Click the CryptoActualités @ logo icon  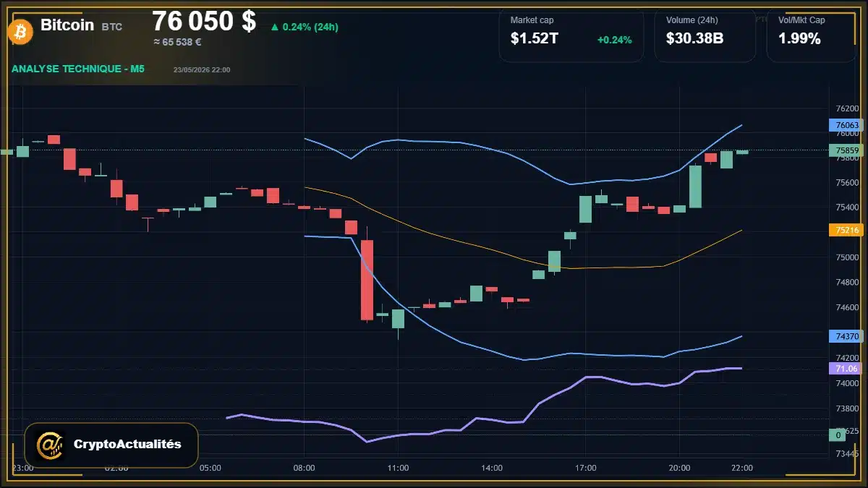50,445
